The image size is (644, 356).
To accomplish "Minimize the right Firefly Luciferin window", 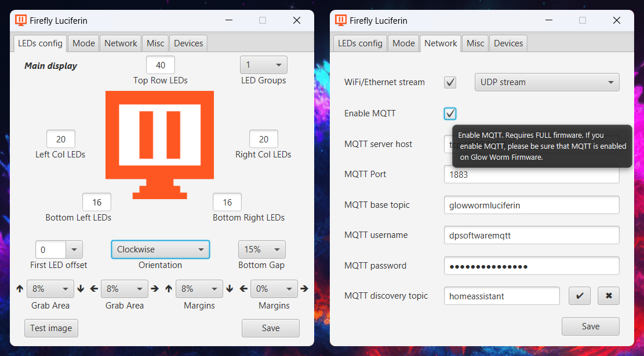I will [x=549, y=20].
